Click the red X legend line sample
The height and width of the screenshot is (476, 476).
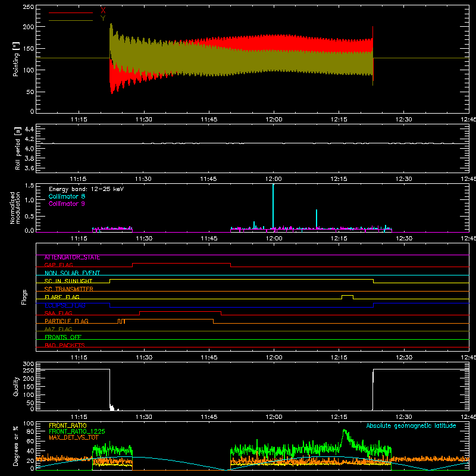tap(71, 12)
